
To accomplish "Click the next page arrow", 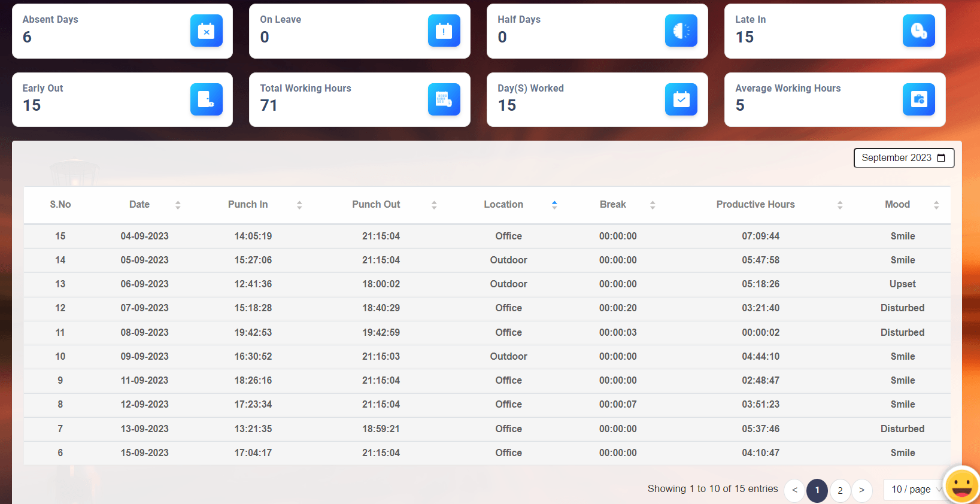I will click(x=861, y=490).
